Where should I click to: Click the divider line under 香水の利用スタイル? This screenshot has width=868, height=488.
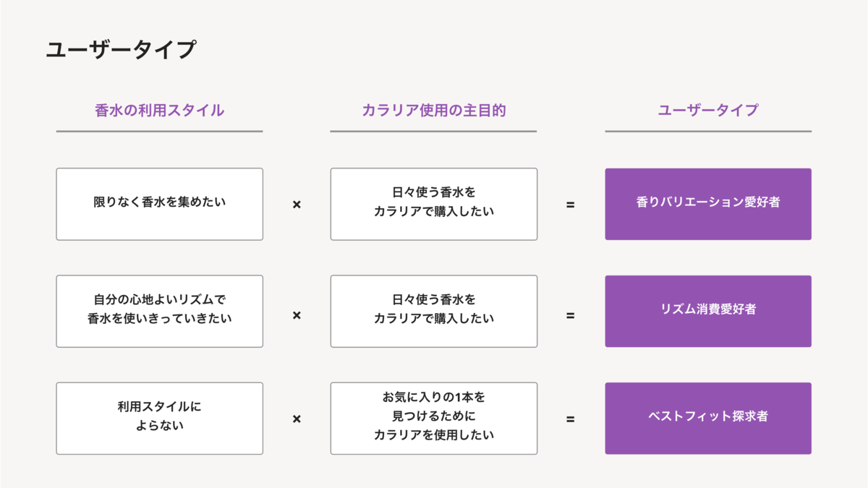pyautogui.click(x=159, y=132)
